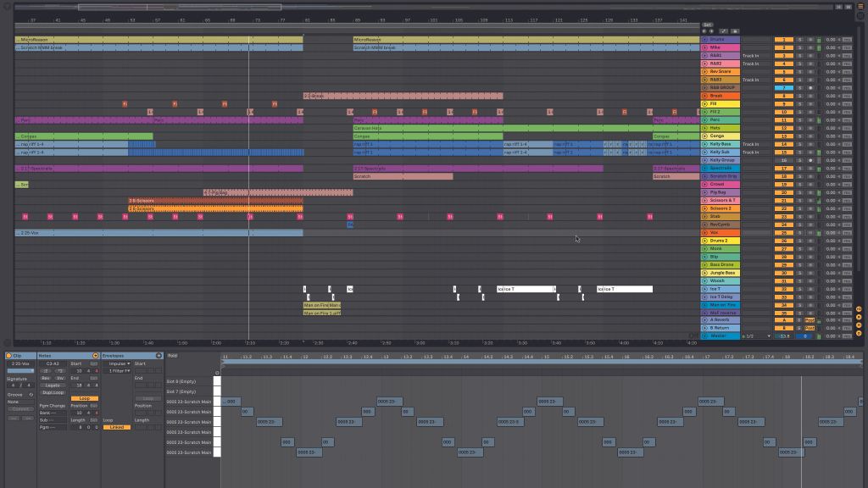Click the Clip activator circle icon

[8, 356]
